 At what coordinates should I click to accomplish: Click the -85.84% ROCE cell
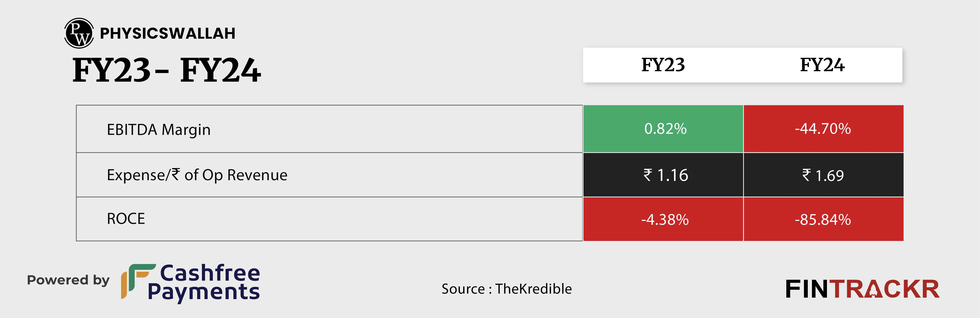pos(823,219)
